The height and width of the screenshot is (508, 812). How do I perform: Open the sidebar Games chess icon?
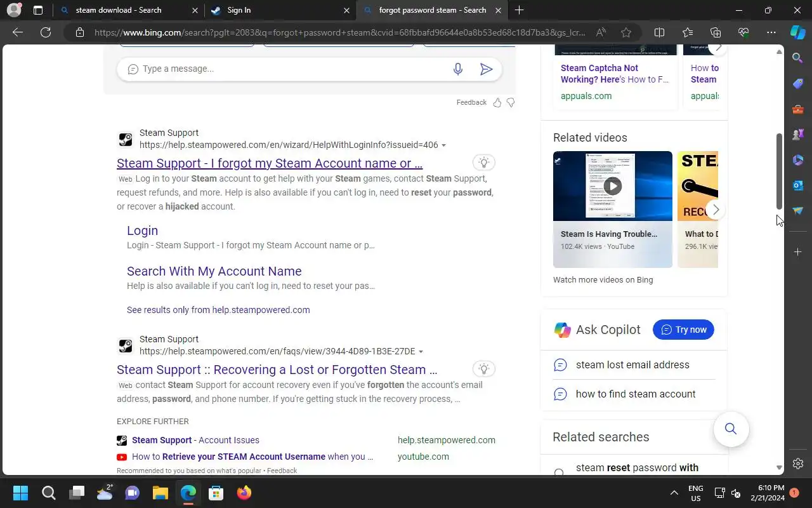point(798,134)
